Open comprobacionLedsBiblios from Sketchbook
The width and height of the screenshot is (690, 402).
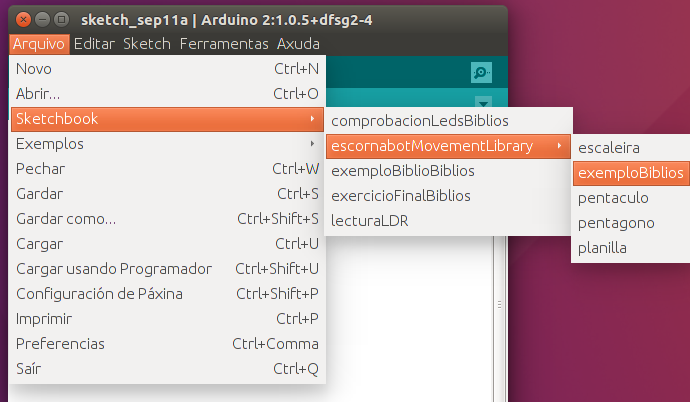click(x=419, y=121)
